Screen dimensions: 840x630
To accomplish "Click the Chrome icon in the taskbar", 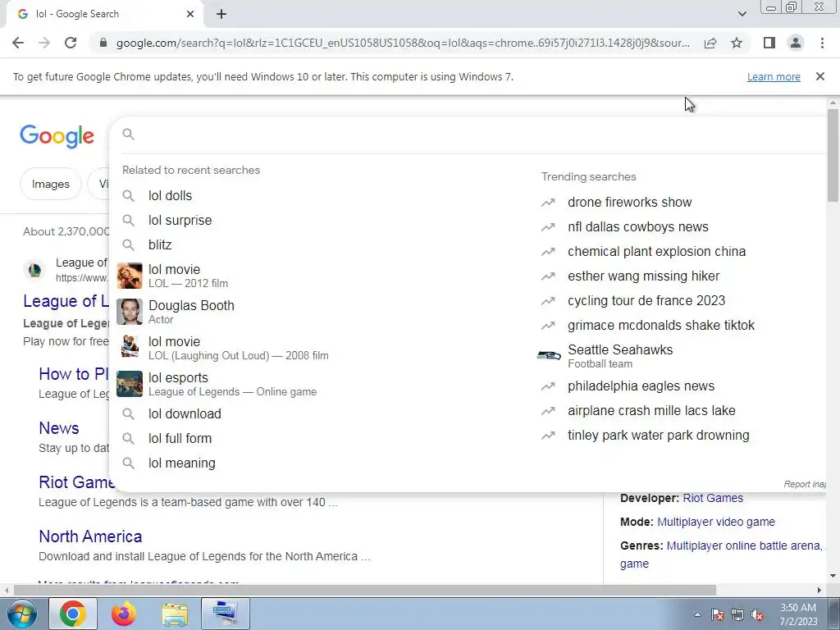I will coord(73,614).
